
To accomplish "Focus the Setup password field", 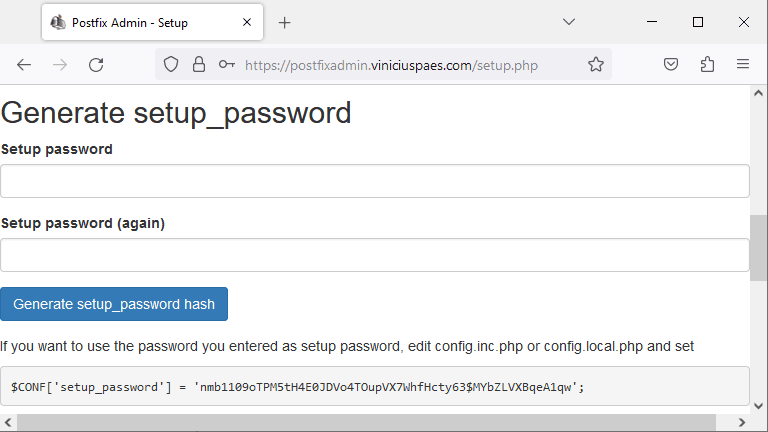I will click(x=375, y=181).
